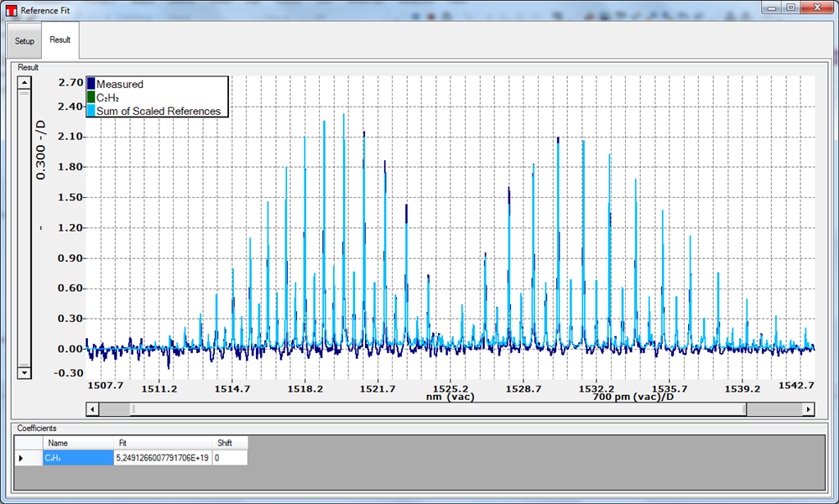The width and height of the screenshot is (839, 504).
Task: Click the nm (vac) axis unit label
Action: pos(450,397)
